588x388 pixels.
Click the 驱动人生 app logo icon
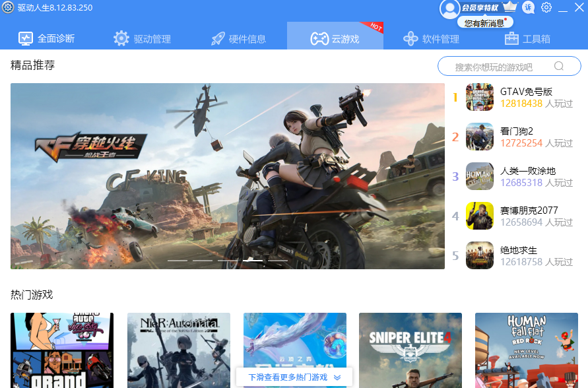(8, 7)
